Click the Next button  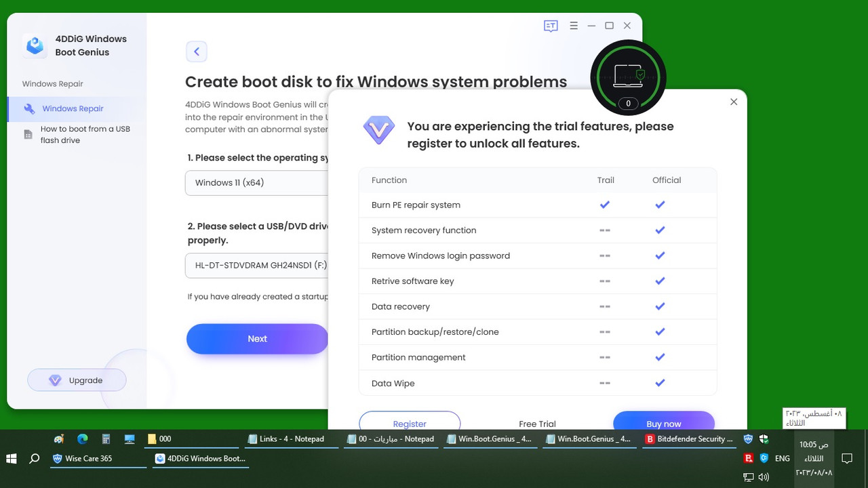(258, 339)
